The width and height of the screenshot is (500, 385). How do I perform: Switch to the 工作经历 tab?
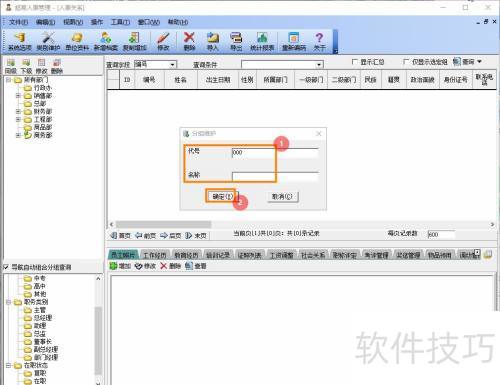155,255
